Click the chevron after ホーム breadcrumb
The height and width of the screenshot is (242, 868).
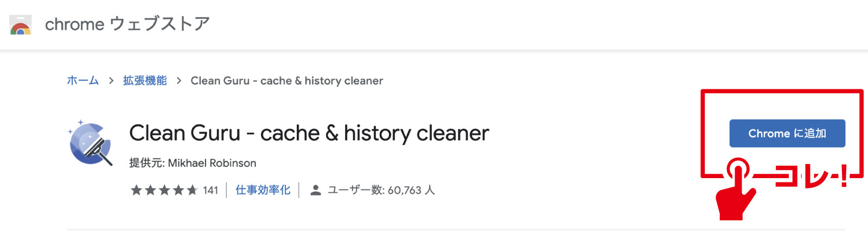pyautogui.click(x=111, y=81)
